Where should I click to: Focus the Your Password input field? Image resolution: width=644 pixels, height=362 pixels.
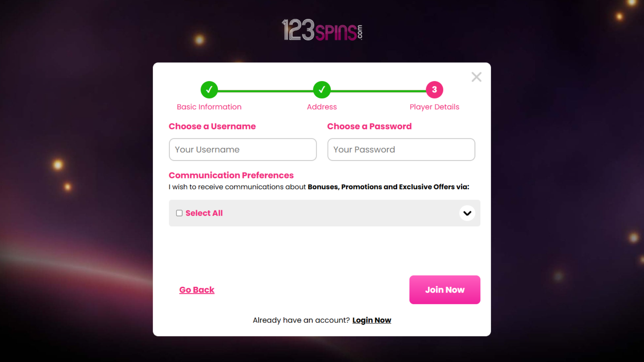[x=401, y=149]
